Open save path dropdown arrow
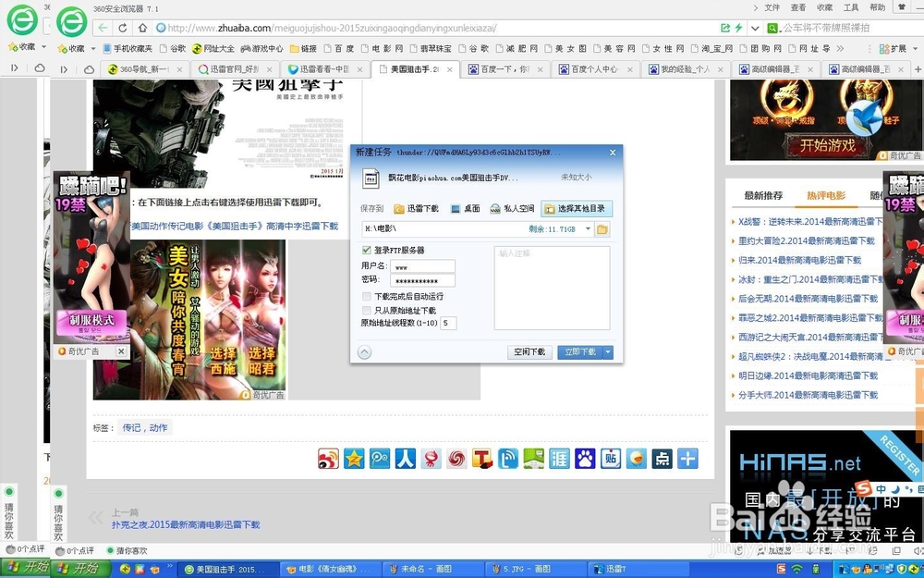 [x=588, y=228]
